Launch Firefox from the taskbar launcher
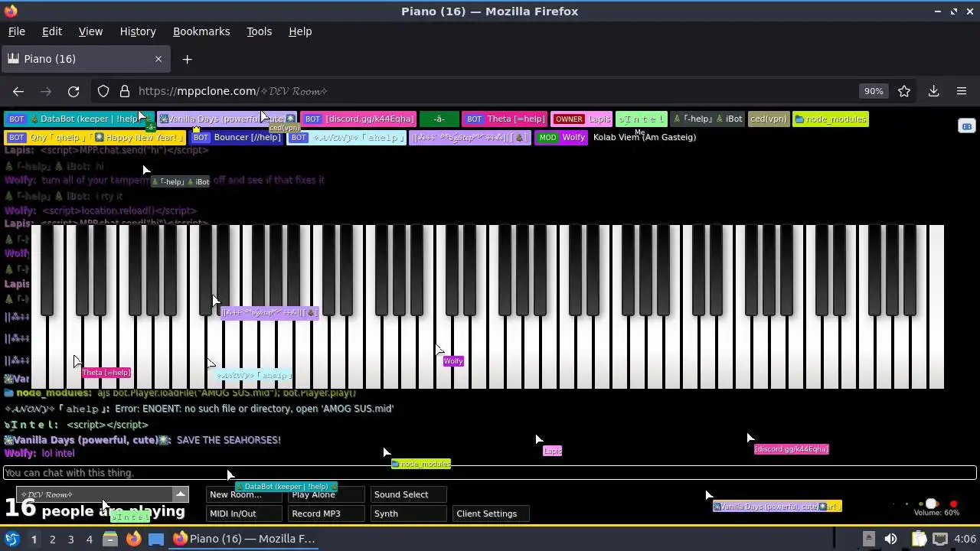The image size is (980, 551). pyautogui.click(x=133, y=539)
